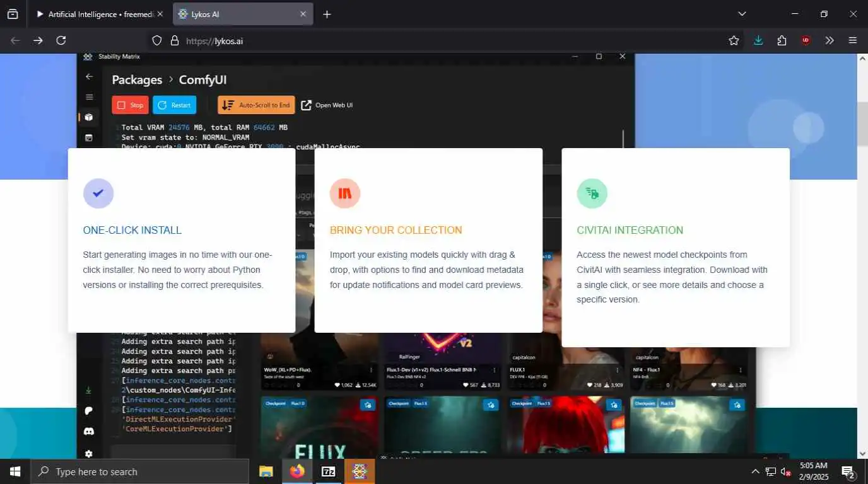This screenshot has width=868, height=484.
Task: Select the Lykos AI browser tab
Action: pyautogui.click(x=243, y=14)
